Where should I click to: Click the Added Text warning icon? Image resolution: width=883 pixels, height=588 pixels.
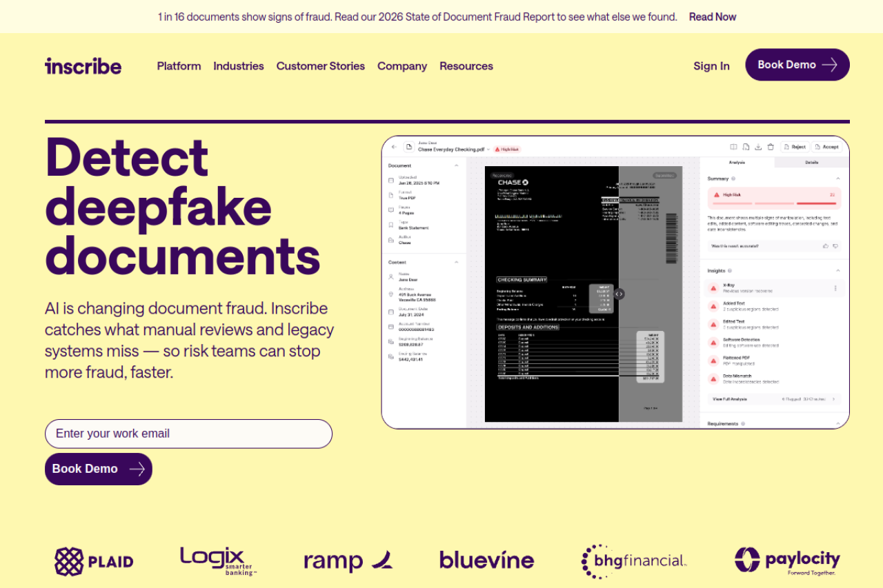point(713,306)
